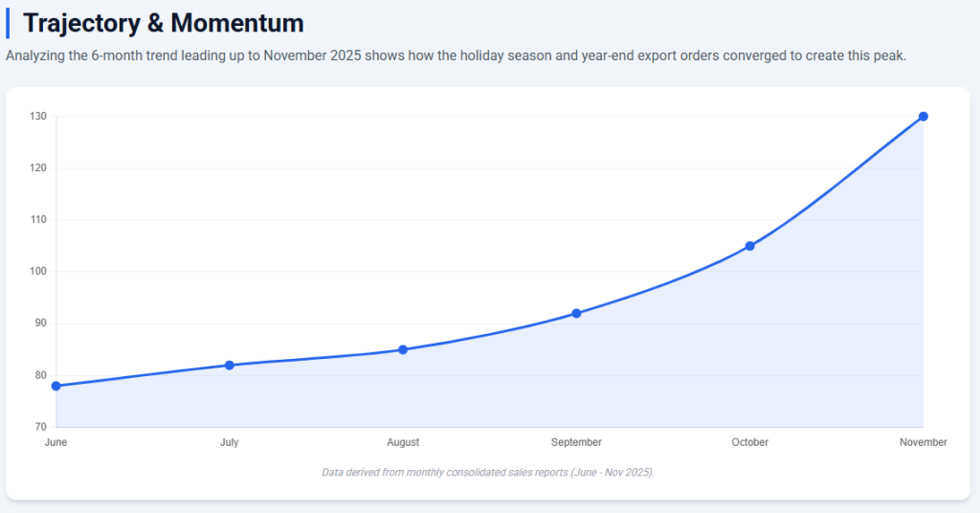Click the 120 y-axis tick label

click(38, 168)
